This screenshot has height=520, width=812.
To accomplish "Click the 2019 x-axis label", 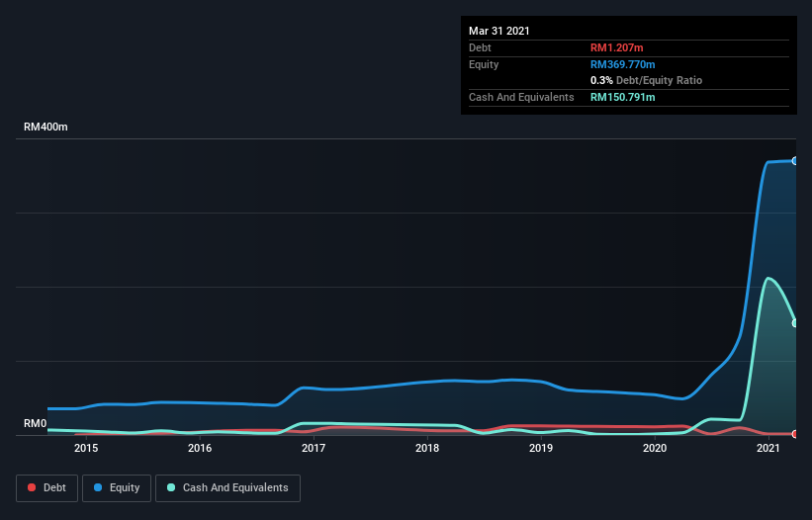I will pyautogui.click(x=541, y=448).
